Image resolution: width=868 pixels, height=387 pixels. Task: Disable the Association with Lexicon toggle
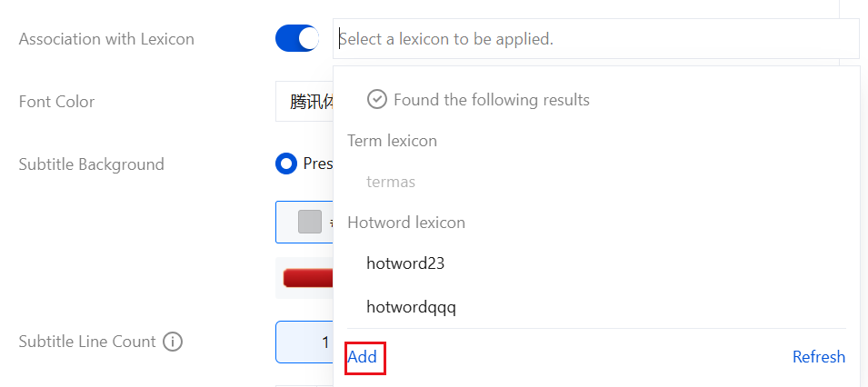tap(297, 39)
